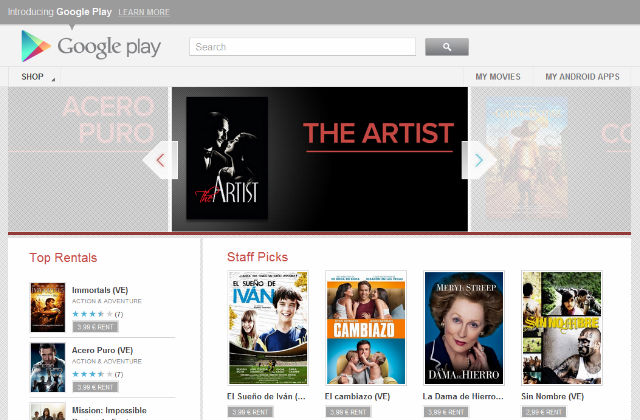
Task: Rent La Dama de Hierro button
Action: pos(446,412)
